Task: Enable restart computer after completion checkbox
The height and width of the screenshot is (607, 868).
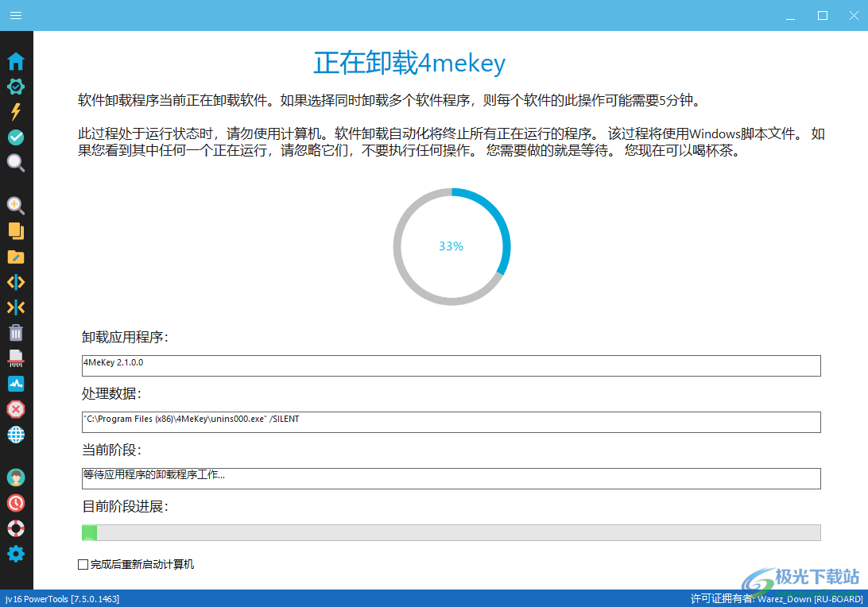Action: [x=83, y=564]
